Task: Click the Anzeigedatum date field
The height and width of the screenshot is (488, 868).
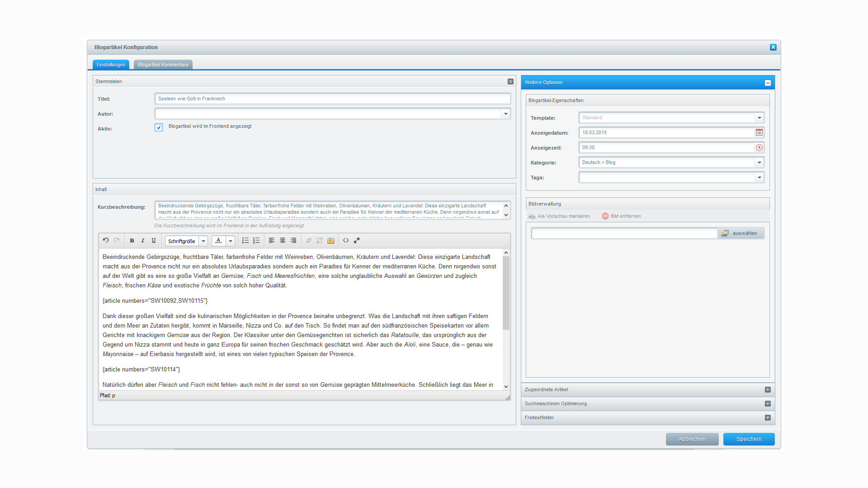Action: [x=667, y=132]
